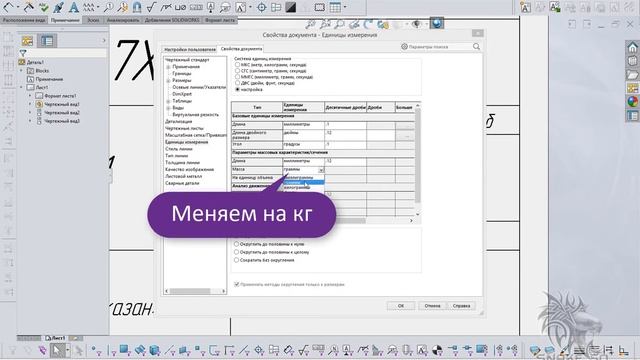Viewport: 640px width, 360px height.
Task: Select the Weld Symbol tool
Action: (166, 7)
